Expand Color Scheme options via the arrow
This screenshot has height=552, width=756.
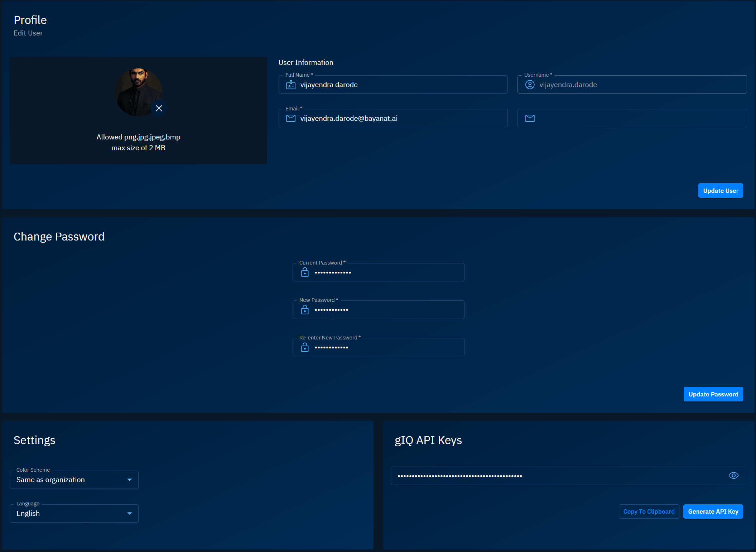[x=129, y=480]
